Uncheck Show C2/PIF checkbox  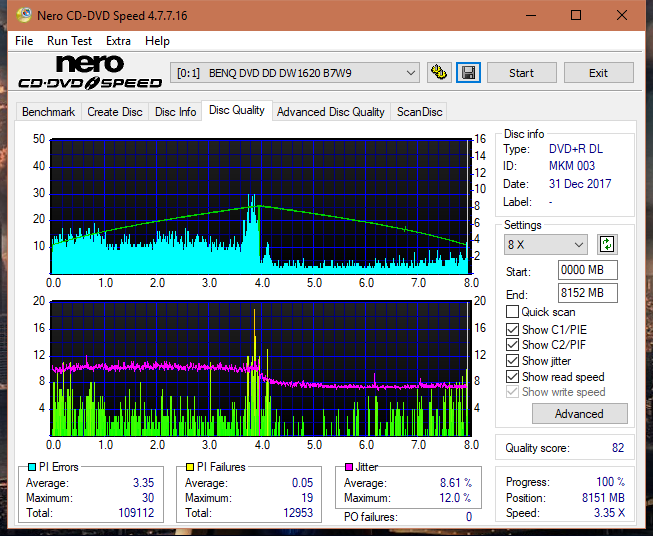(x=512, y=345)
